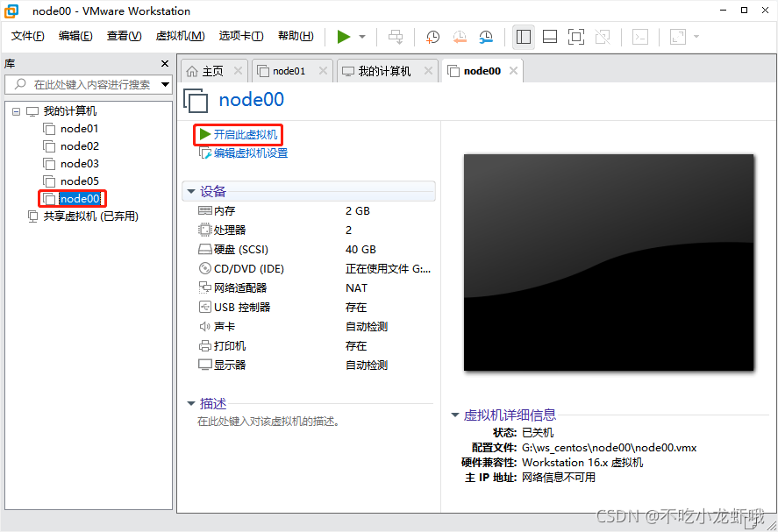Click the 内存 device row
Image resolution: width=778 pixels, height=532 pixels.
tap(315, 211)
